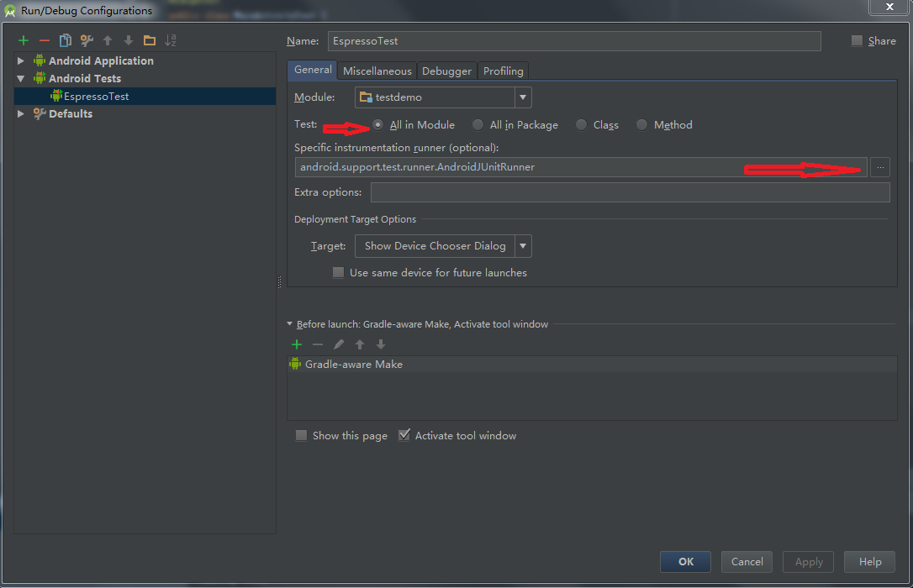Image resolution: width=913 pixels, height=588 pixels.
Task: Collapse the Android Tests tree node
Action: pyautogui.click(x=21, y=78)
